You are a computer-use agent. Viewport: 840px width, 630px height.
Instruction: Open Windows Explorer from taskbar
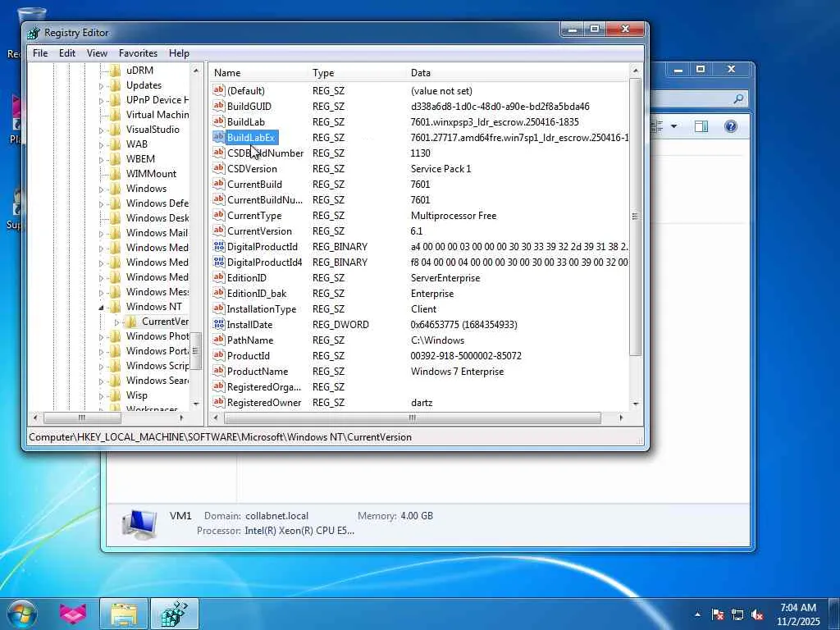tap(124, 614)
